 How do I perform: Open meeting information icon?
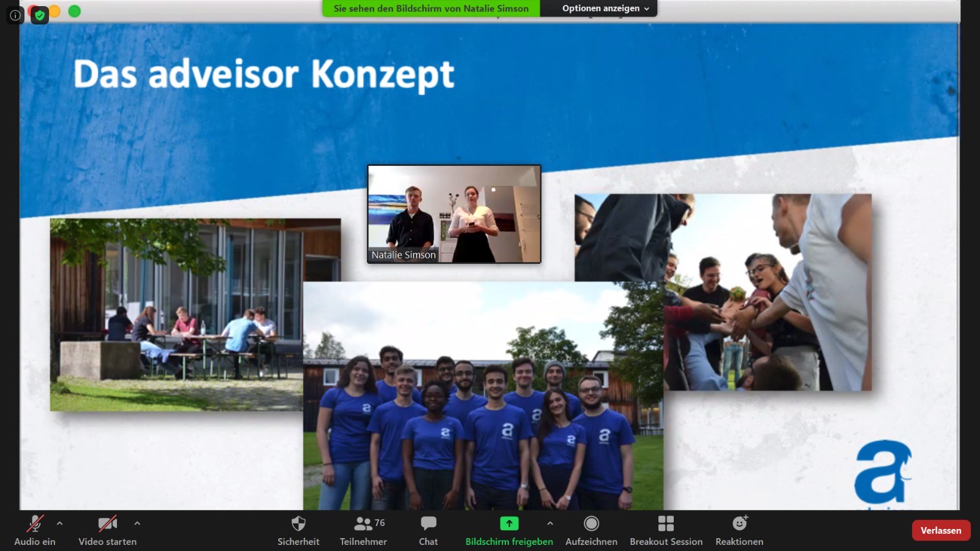pos(15,15)
